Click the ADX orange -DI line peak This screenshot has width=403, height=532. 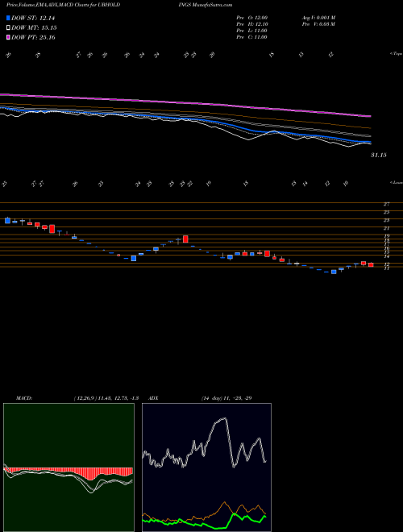point(224,502)
